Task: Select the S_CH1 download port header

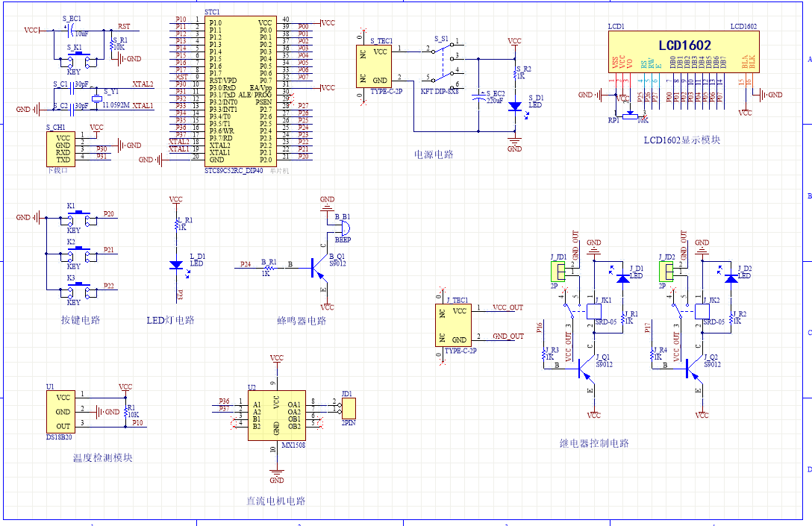Action: 63,149
